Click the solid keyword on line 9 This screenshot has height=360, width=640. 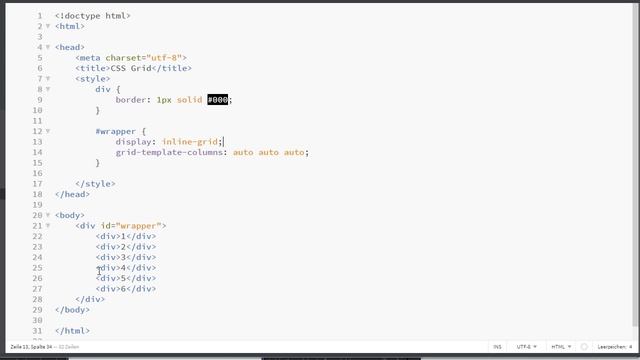(x=189, y=100)
